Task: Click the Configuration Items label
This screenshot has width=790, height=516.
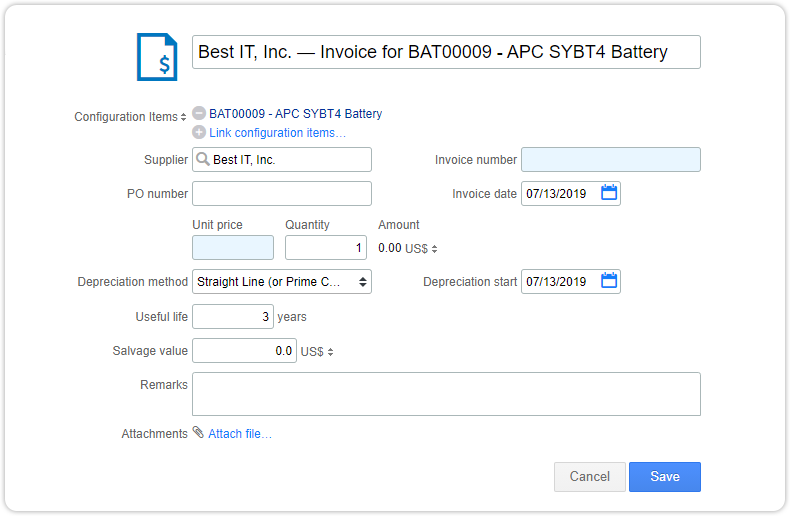Action: 126,117
